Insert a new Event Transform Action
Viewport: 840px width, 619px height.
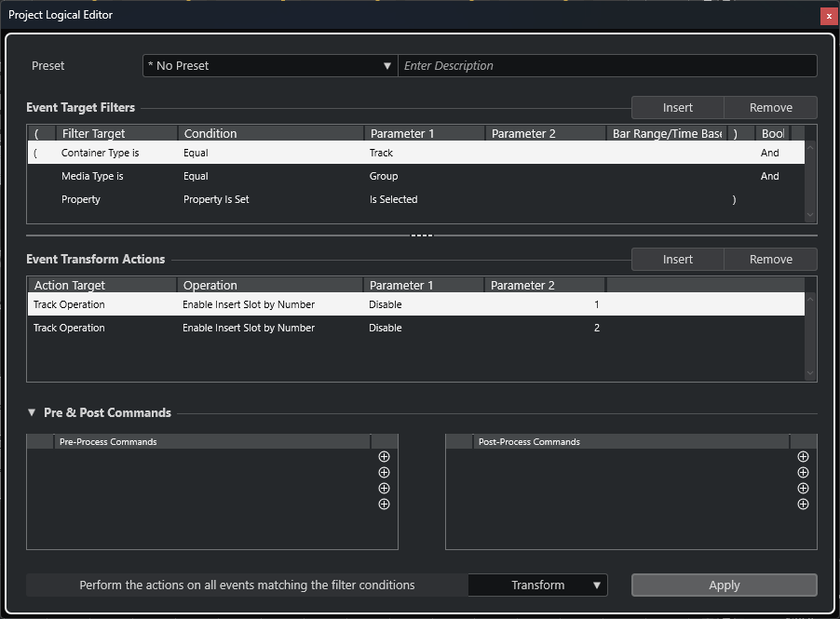[677, 260]
